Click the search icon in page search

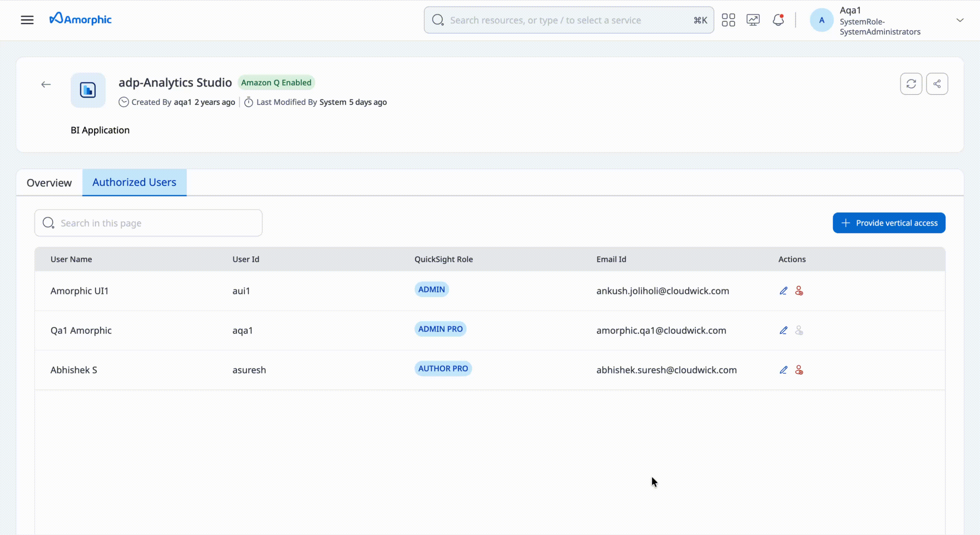click(x=48, y=223)
